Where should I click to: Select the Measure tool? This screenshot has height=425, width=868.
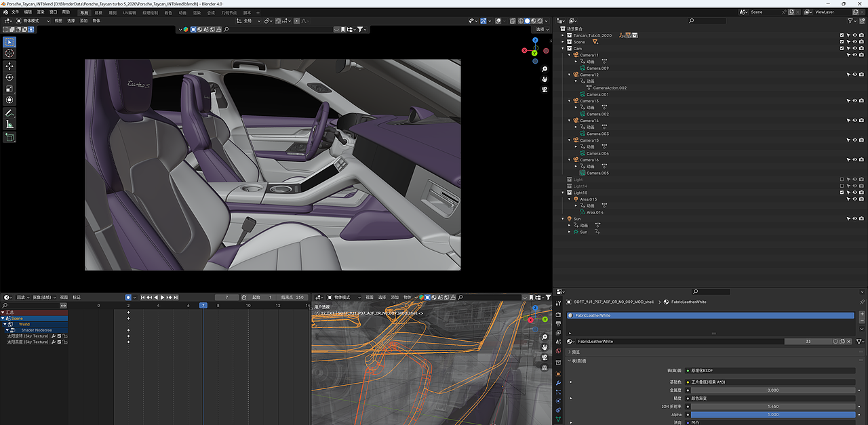pyautogui.click(x=9, y=124)
